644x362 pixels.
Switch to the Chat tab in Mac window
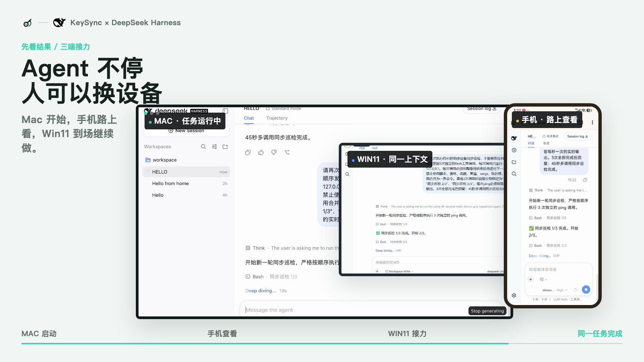(x=249, y=118)
